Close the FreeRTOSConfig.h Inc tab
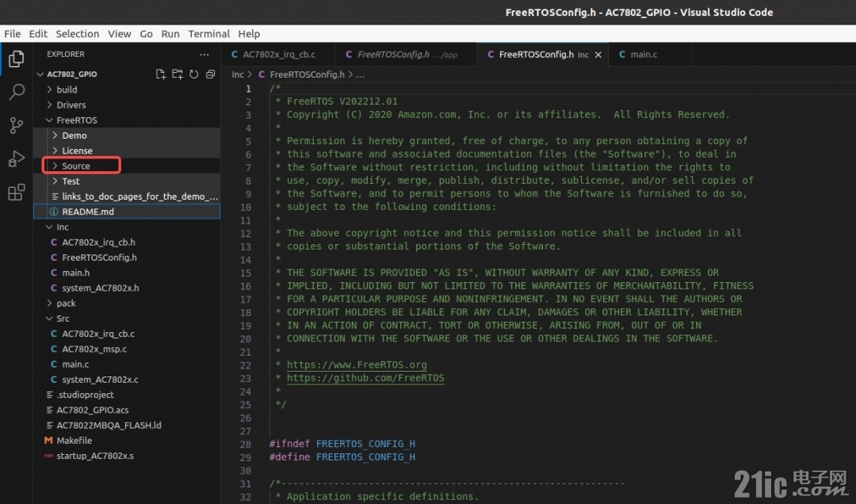This screenshot has height=504, width=856. point(598,55)
